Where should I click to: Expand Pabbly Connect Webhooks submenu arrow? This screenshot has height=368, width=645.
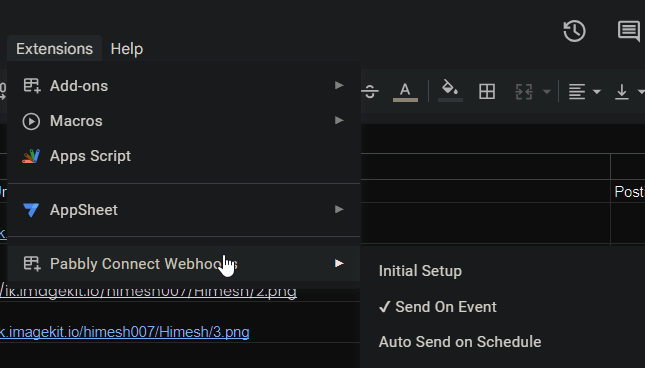(x=339, y=263)
